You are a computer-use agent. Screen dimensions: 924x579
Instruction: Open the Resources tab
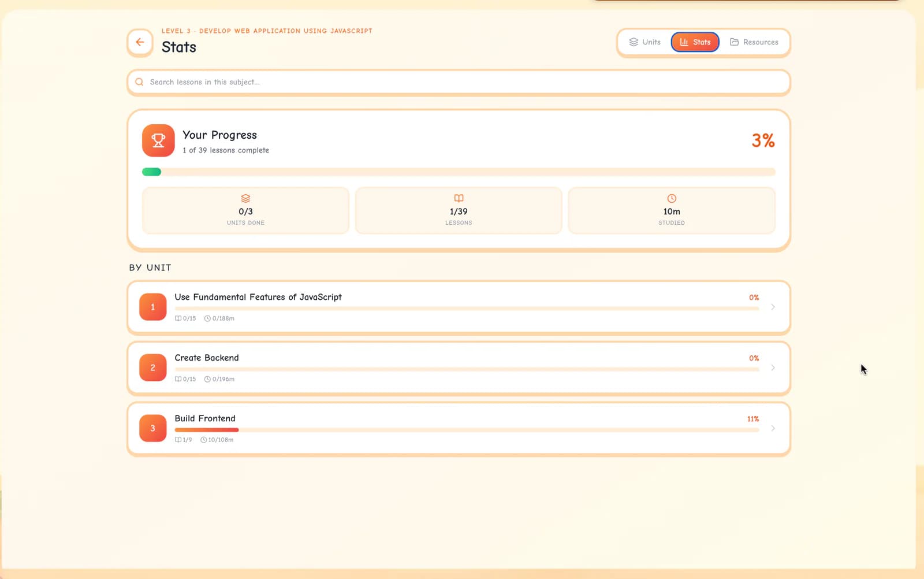click(x=754, y=42)
